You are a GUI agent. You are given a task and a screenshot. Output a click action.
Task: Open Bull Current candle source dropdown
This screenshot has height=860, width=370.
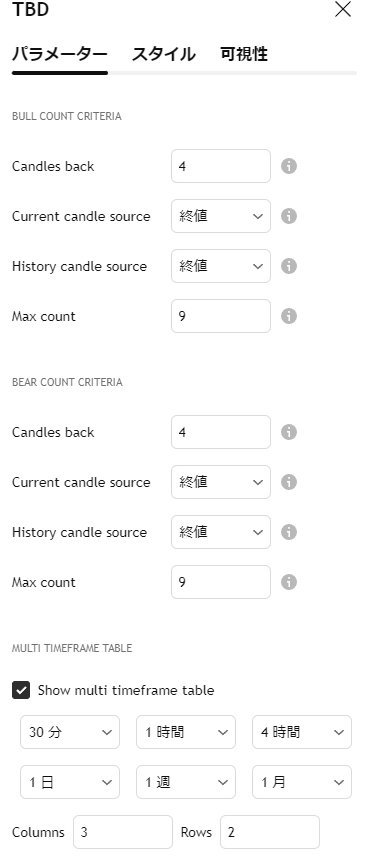221,216
